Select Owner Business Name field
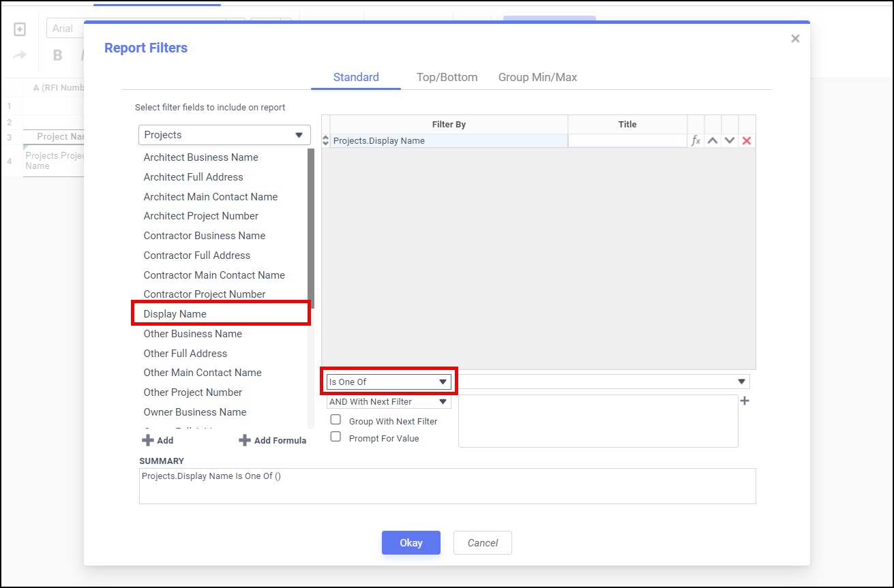This screenshot has height=588, width=894. click(195, 412)
